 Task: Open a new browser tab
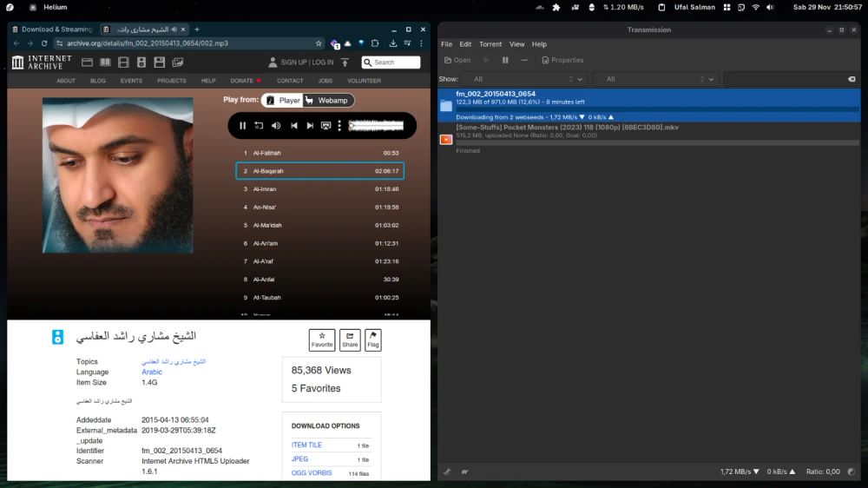tap(197, 30)
